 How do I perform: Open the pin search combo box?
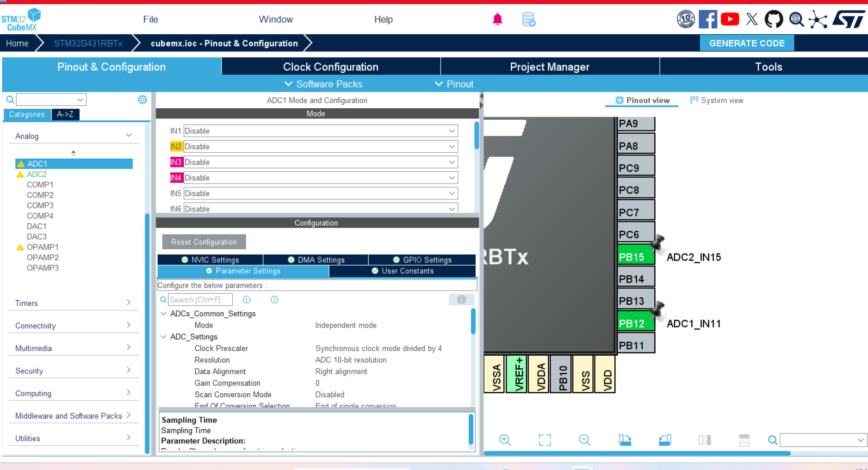[823, 440]
